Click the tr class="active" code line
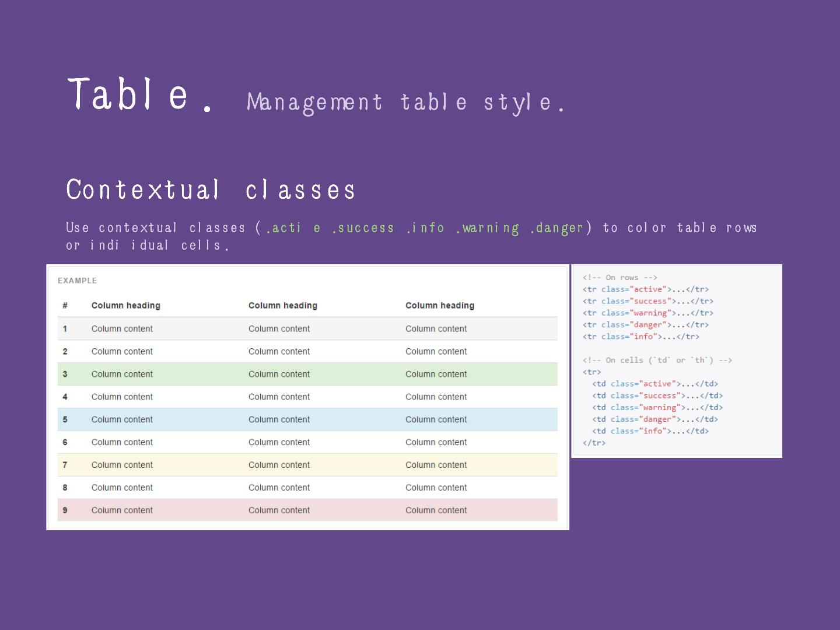This screenshot has width=840, height=630. coord(645,289)
